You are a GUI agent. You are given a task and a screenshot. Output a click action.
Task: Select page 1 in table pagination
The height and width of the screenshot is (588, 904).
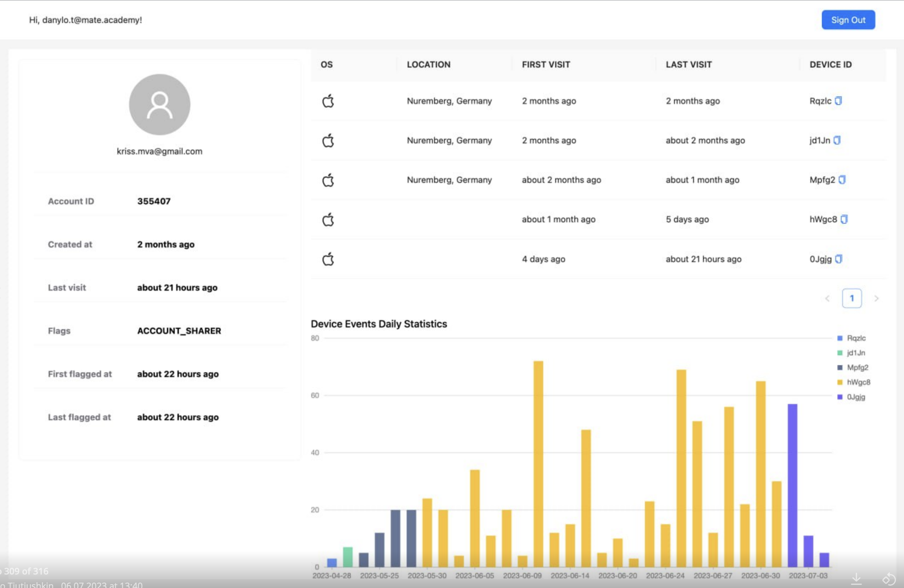pyautogui.click(x=852, y=298)
